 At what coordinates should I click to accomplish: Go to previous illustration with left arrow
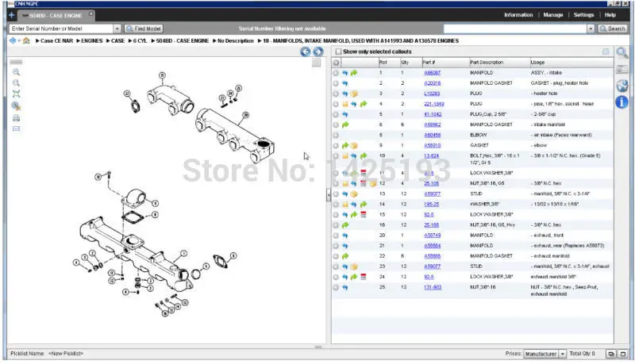click(x=306, y=52)
